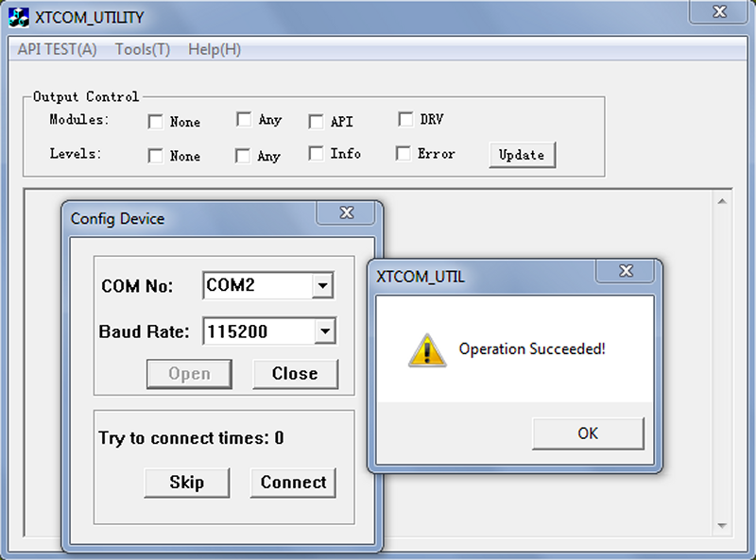Check the Modules None checkbox

pos(156,122)
